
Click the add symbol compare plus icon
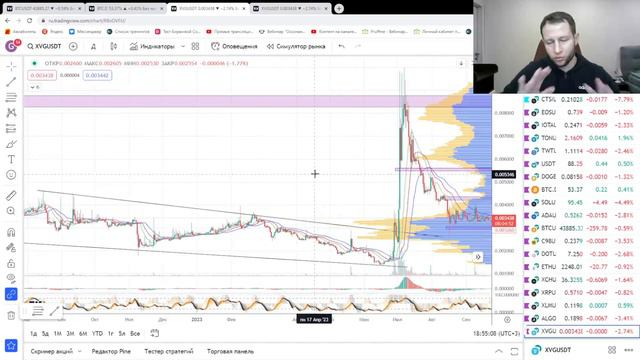(73, 47)
